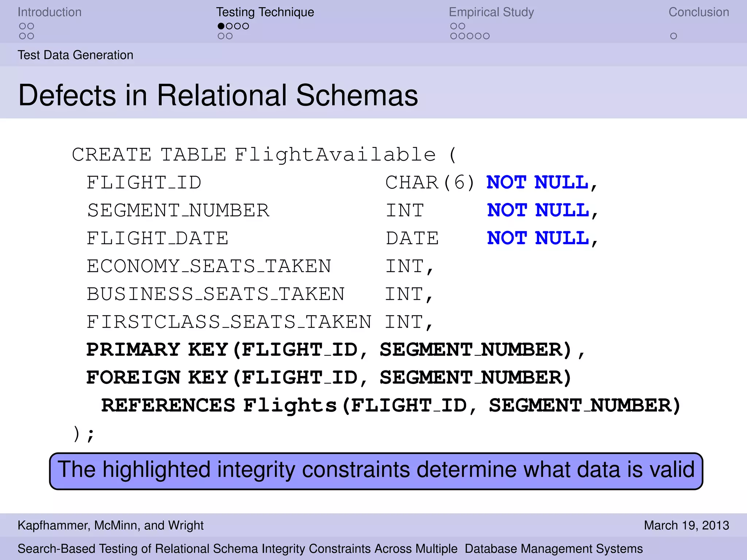Open the Testing Technique section link
Image resolution: width=747 pixels, height=560 pixels.
pyautogui.click(x=265, y=12)
